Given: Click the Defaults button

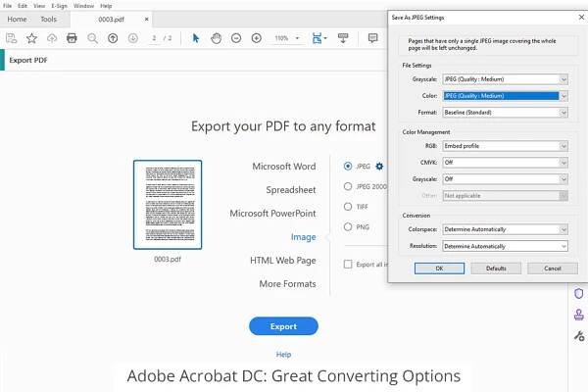Looking at the screenshot, I should pyautogui.click(x=496, y=269).
